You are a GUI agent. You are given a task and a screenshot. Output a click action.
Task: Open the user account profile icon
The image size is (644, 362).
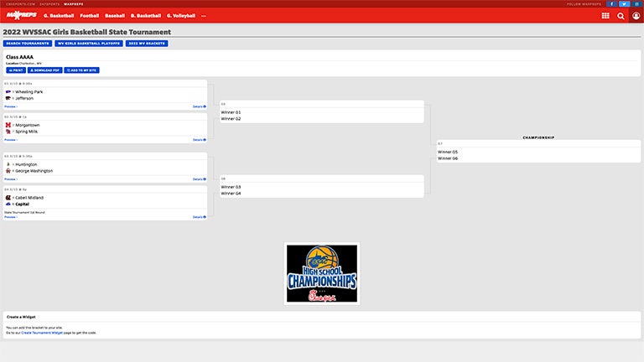636,16
